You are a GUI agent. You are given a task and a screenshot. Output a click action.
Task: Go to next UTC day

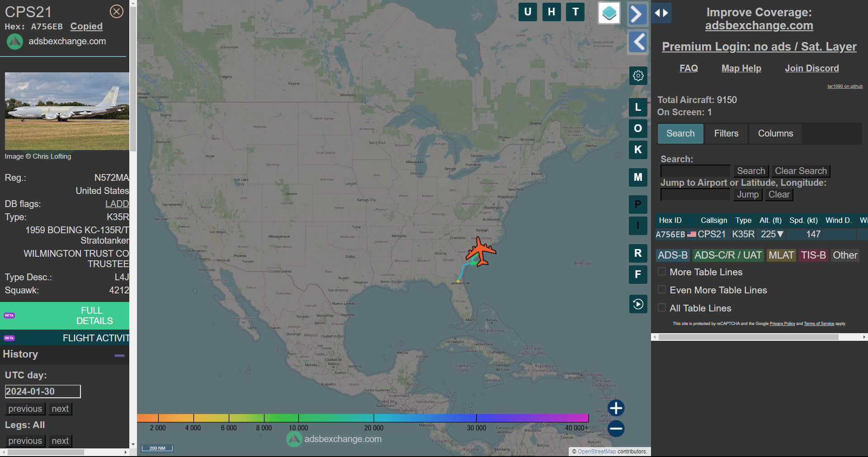click(60, 409)
